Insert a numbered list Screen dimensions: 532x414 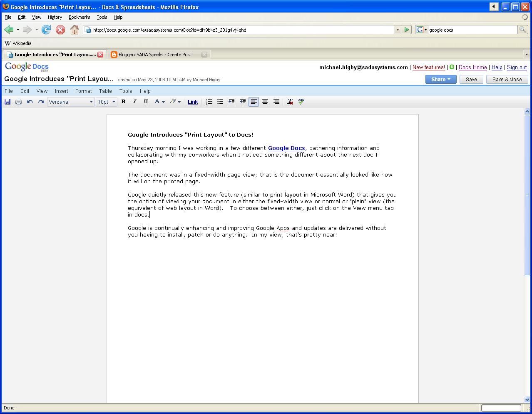(x=209, y=102)
